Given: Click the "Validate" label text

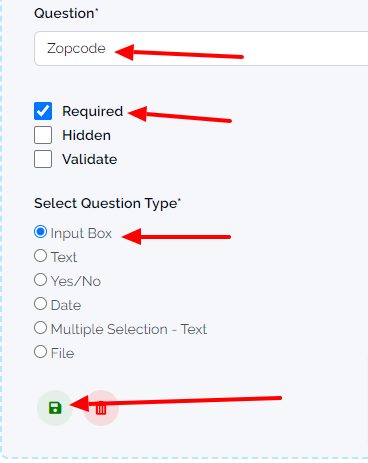Looking at the screenshot, I should 90,159.
